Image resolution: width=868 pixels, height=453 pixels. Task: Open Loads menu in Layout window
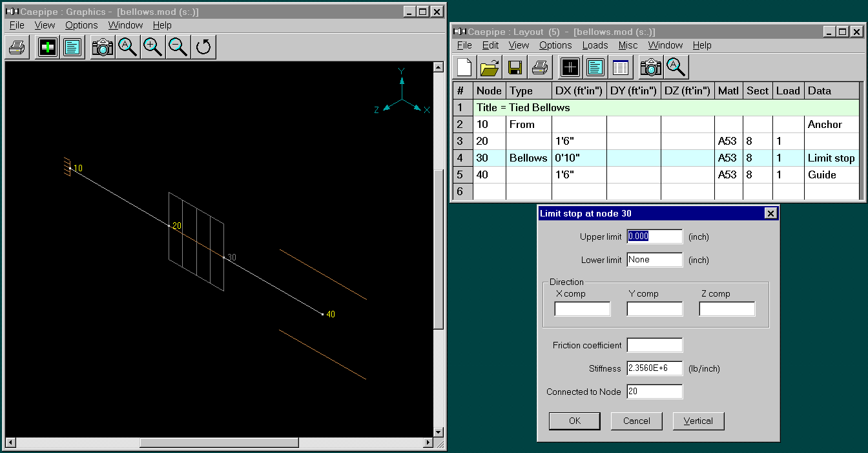(595, 45)
